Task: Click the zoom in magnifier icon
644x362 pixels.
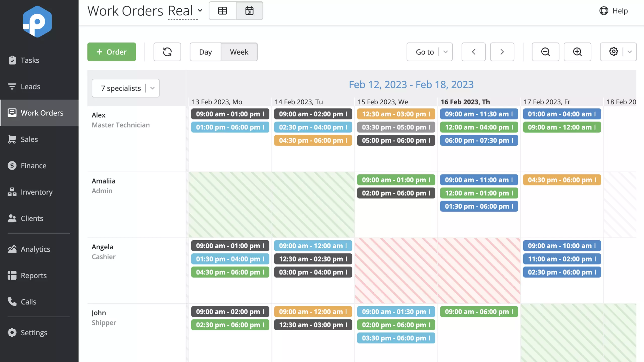Action: (x=577, y=52)
